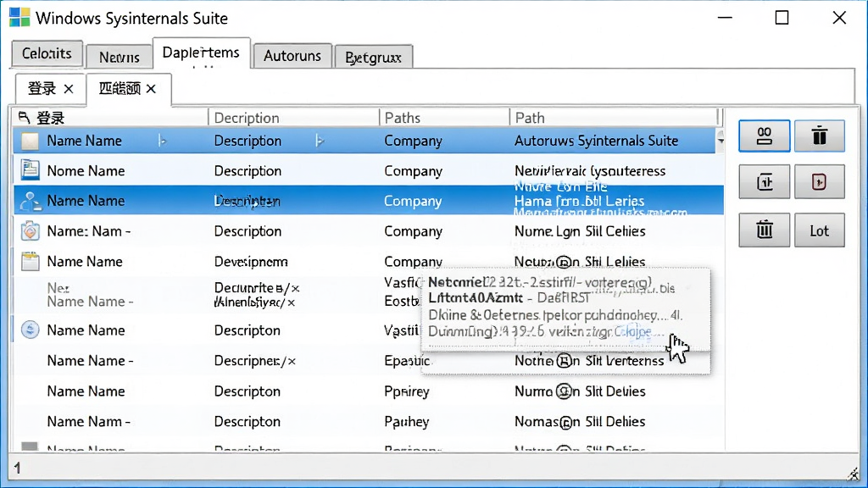The width and height of the screenshot is (868, 488).
Task: Click the beige square icon in top list row
Action: click(x=30, y=141)
